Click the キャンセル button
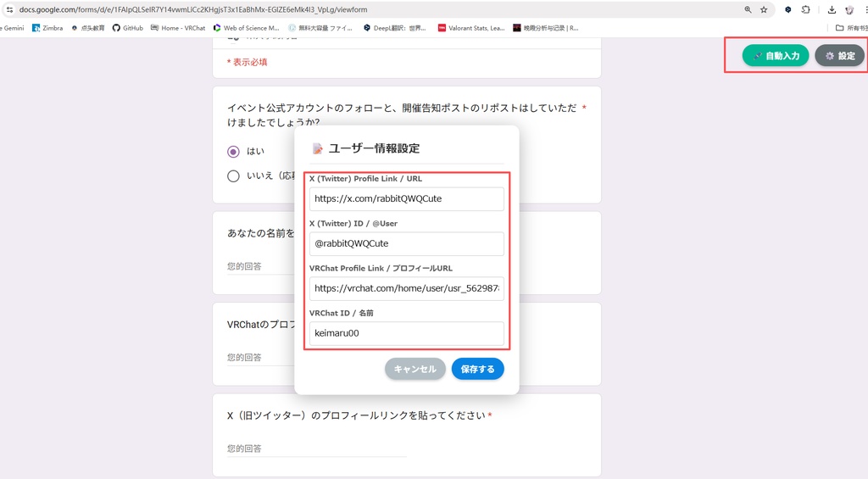 click(x=415, y=369)
